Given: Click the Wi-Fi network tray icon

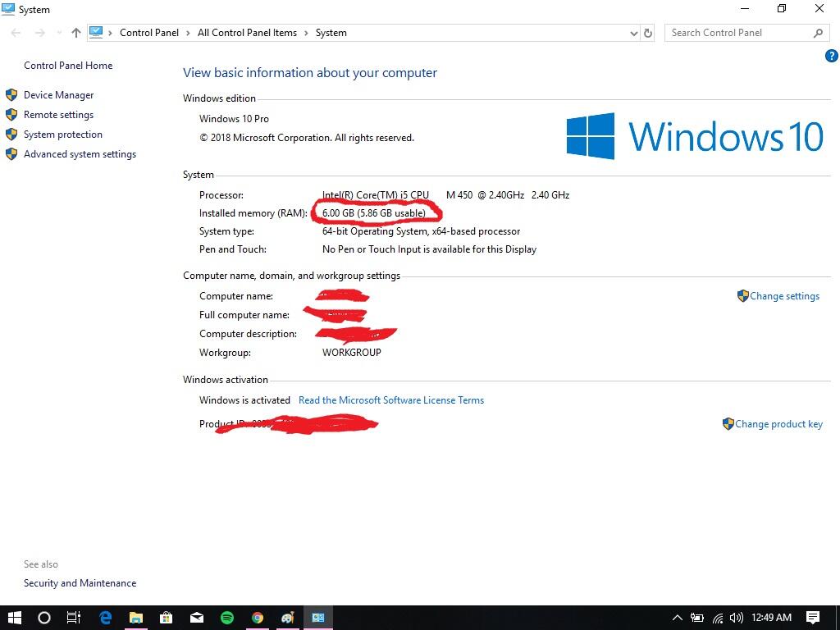Looking at the screenshot, I should click(718, 619).
